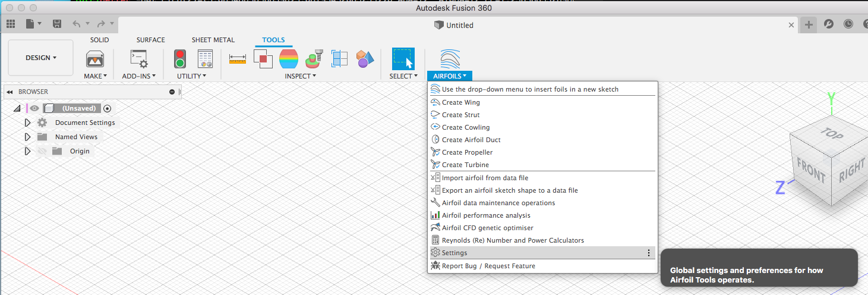Switch to the SURFACE tab

tap(151, 40)
